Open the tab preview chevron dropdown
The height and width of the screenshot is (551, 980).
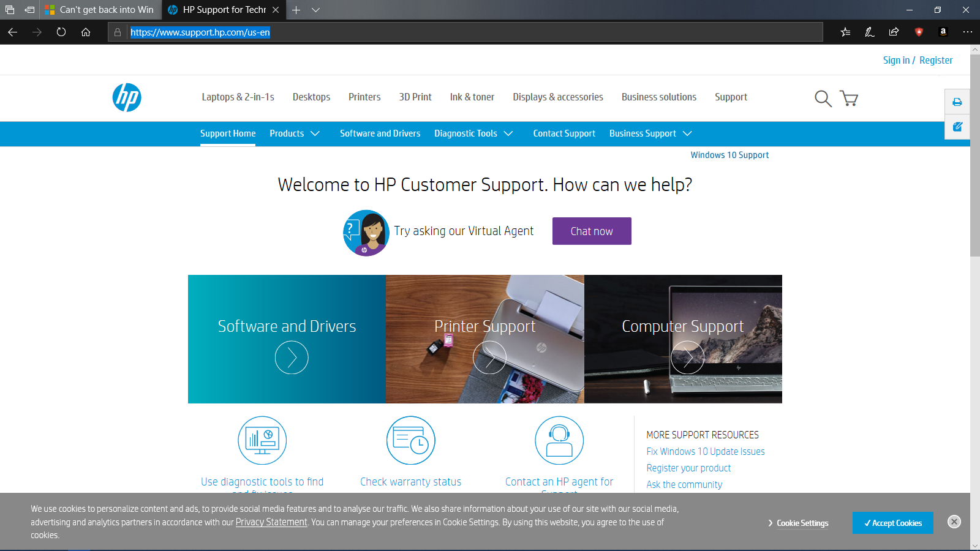(x=315, y=10)
